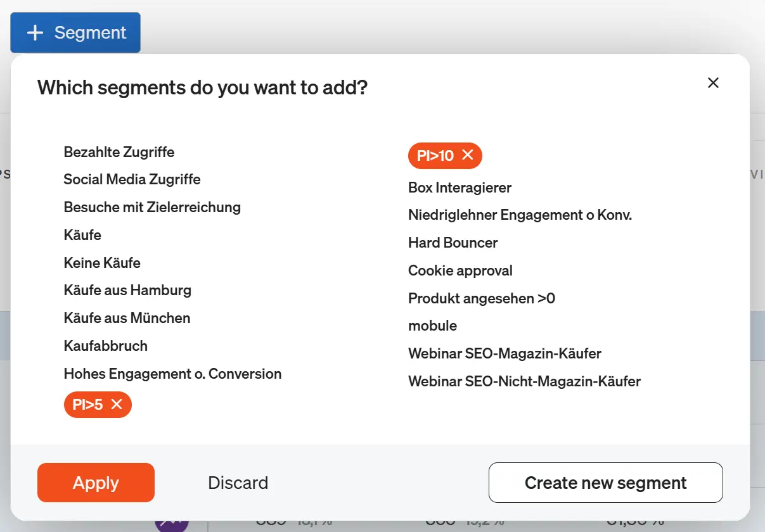Create new segment
The image size is (765, 532).
[x=605, y=483]
